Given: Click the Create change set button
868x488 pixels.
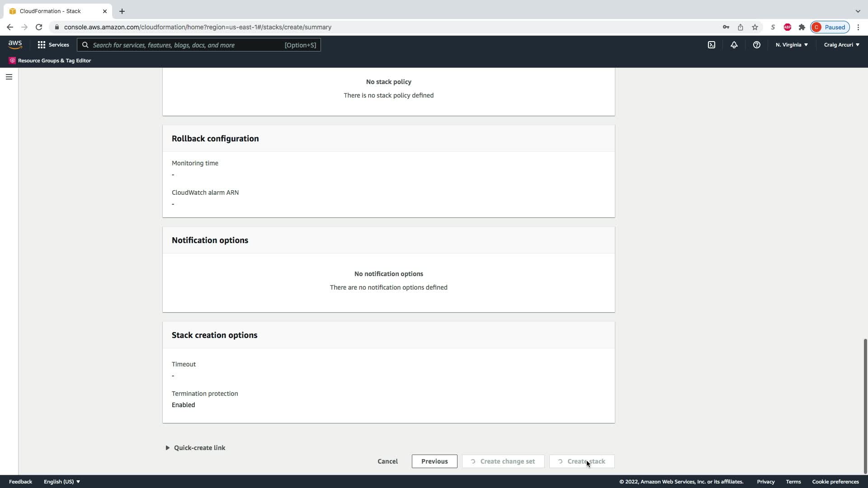Looking at the screenshot, I should 503,461.
